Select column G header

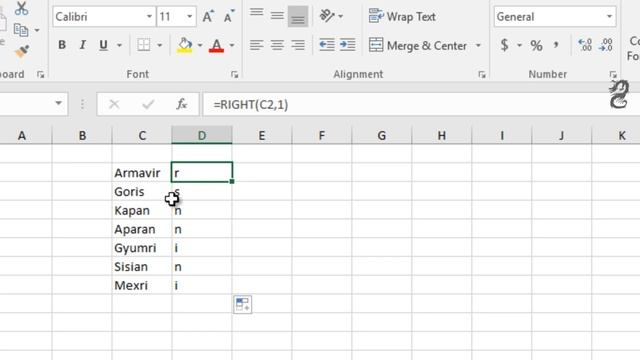[382, 136]
